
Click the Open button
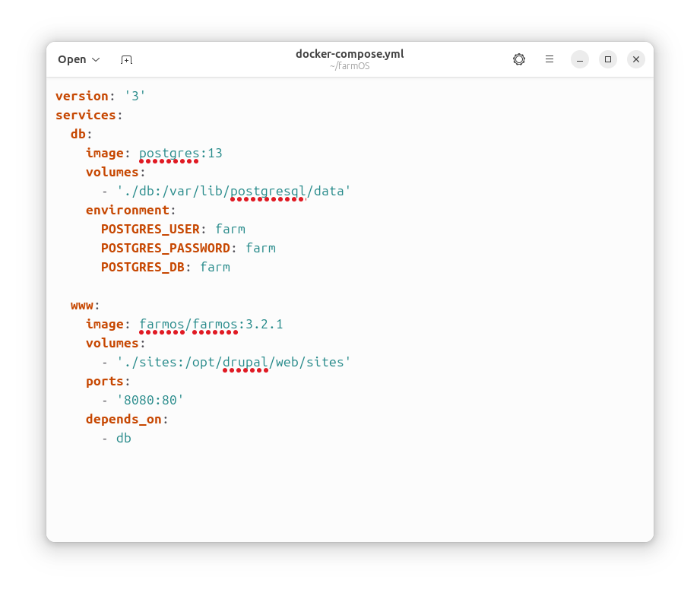point(71,59)
